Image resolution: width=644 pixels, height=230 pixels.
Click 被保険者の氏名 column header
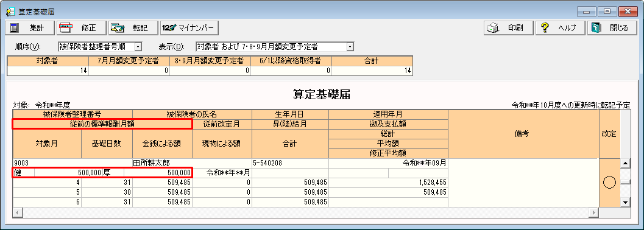[192, 114]
